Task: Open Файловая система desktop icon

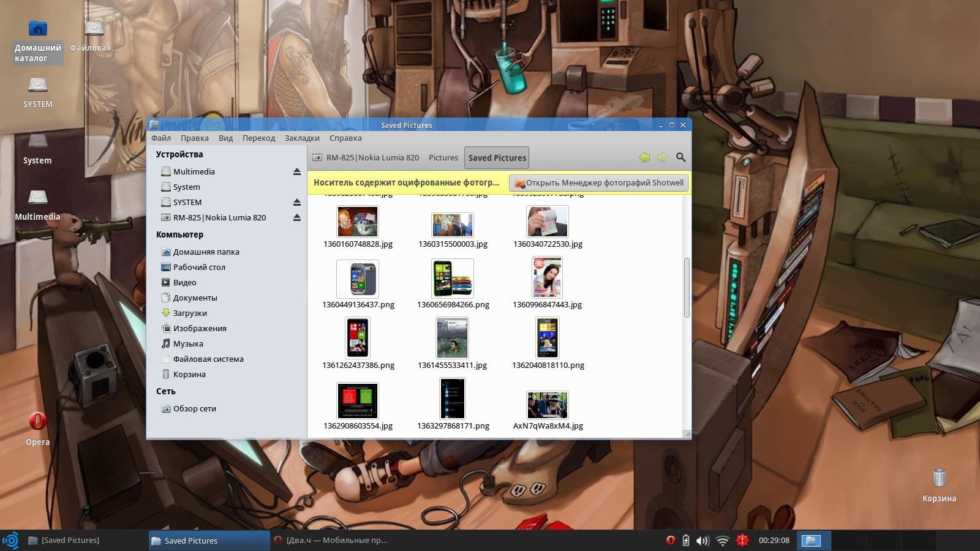Action: click(x=94, y=37)
